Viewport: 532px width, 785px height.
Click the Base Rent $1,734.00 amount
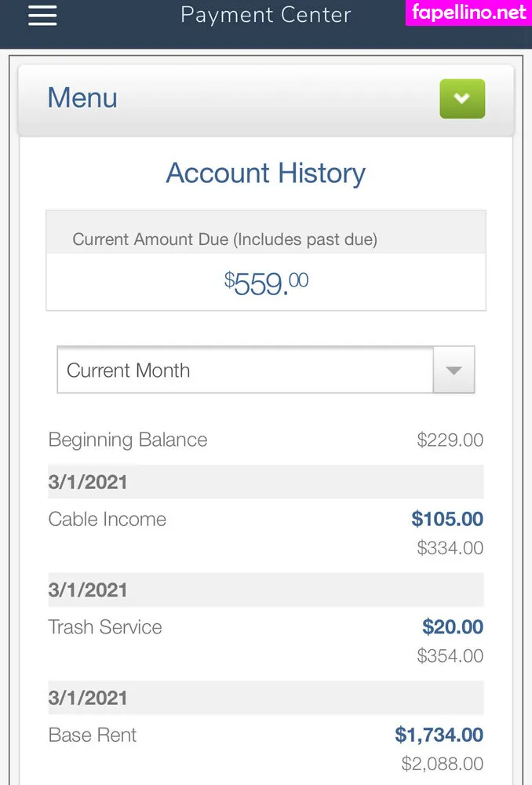[x=439, y=736]
